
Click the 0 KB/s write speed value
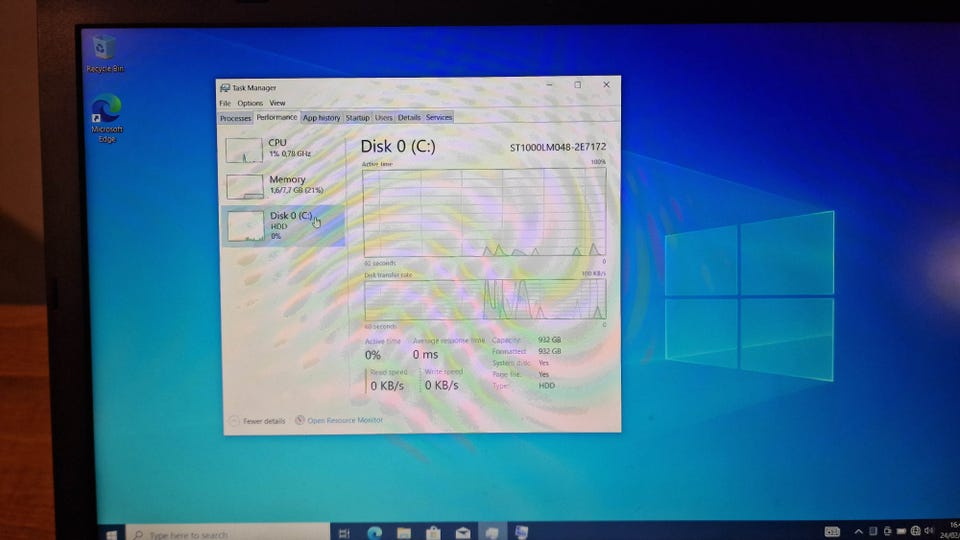click(x=441, y=385)
